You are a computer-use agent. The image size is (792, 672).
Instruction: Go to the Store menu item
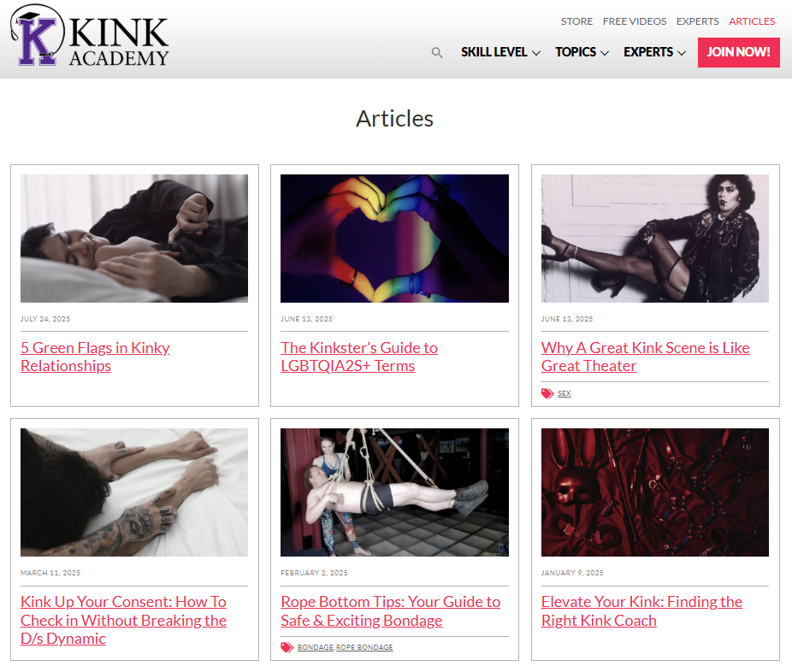576,21
